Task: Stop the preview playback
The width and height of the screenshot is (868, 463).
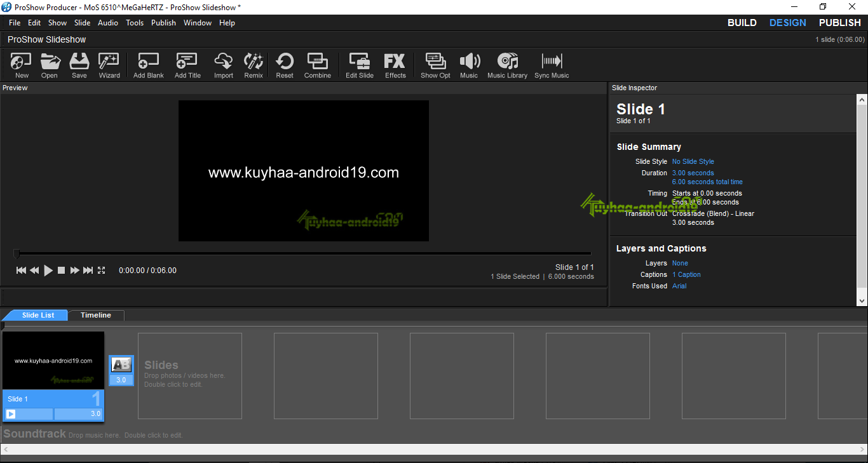Action: click(62, 271)
